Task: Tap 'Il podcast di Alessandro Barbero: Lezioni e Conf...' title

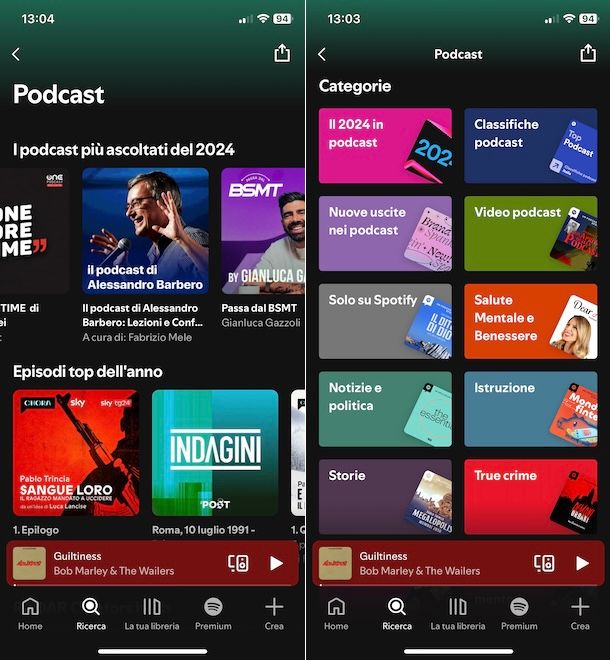Action: click(143, 315)
